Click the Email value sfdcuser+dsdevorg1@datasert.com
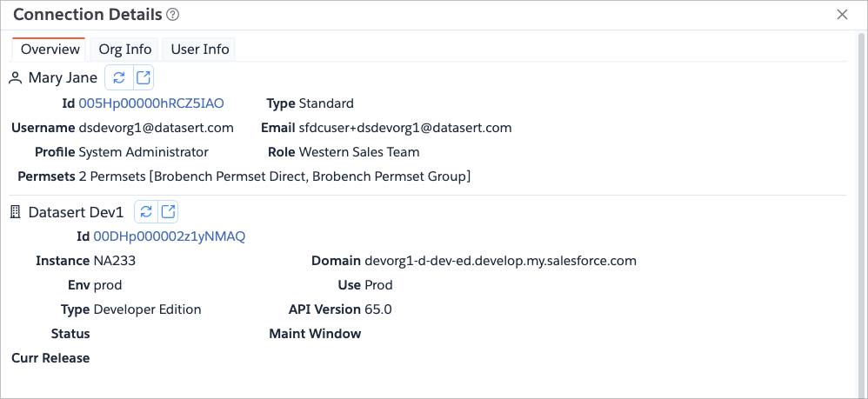 point(405,128)
